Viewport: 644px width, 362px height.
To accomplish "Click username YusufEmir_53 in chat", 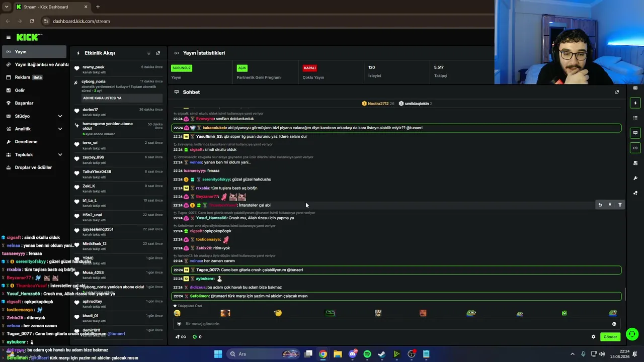I will 209,136.
